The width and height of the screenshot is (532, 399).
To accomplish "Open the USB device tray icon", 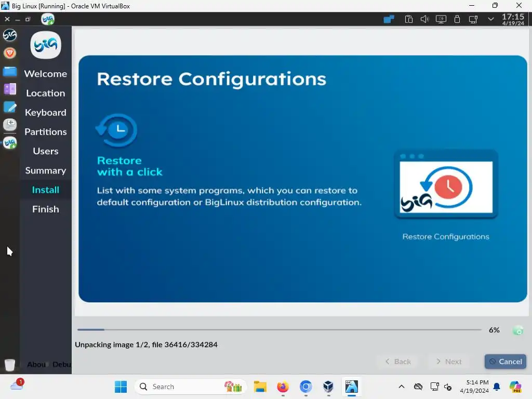I will point(457,19).
